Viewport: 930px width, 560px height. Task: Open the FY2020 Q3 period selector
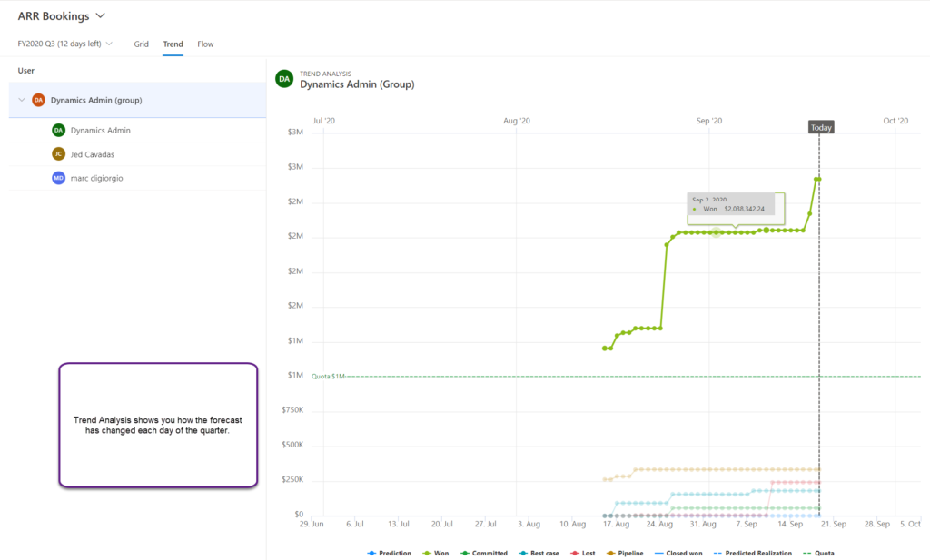(x=65, y=44)
